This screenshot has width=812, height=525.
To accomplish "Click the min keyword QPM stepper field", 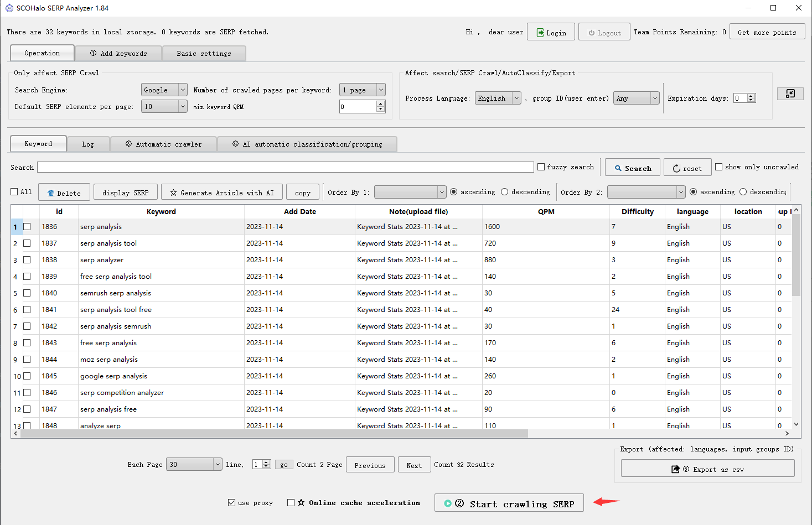I will [x=362, y=106].
